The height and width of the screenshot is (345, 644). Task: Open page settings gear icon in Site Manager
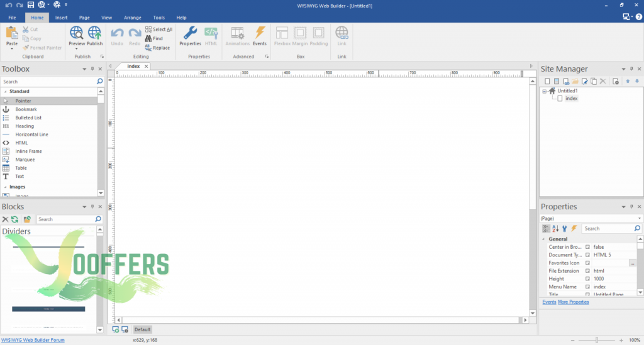(x=615, y=81)
